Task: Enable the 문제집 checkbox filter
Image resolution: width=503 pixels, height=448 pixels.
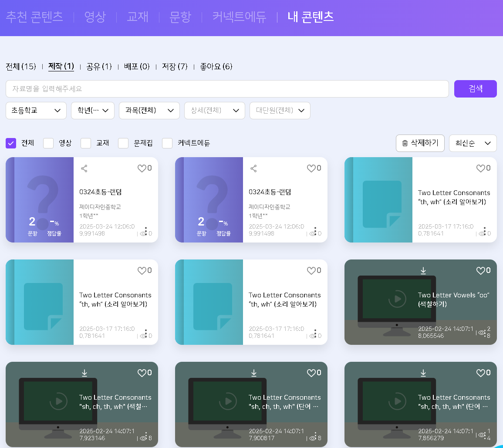Action: point(123,143)
